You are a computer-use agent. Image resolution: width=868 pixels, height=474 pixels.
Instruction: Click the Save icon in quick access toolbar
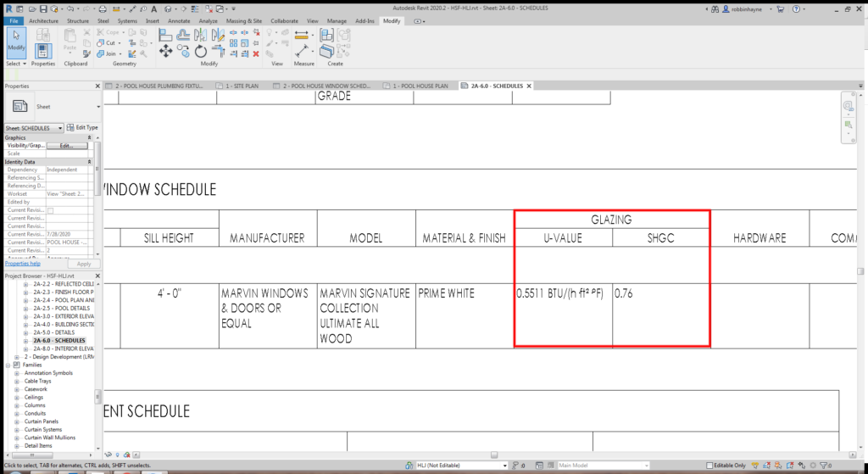click(43, 8)
